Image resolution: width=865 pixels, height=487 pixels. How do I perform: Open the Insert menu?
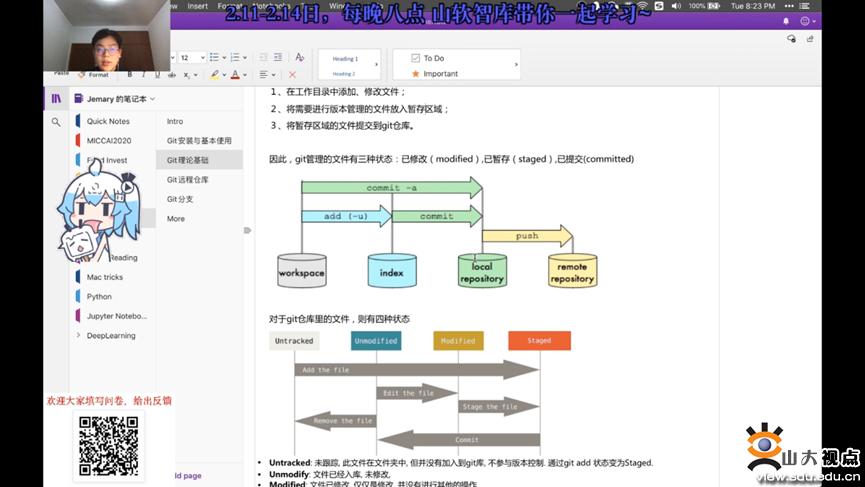coord(198,5)
